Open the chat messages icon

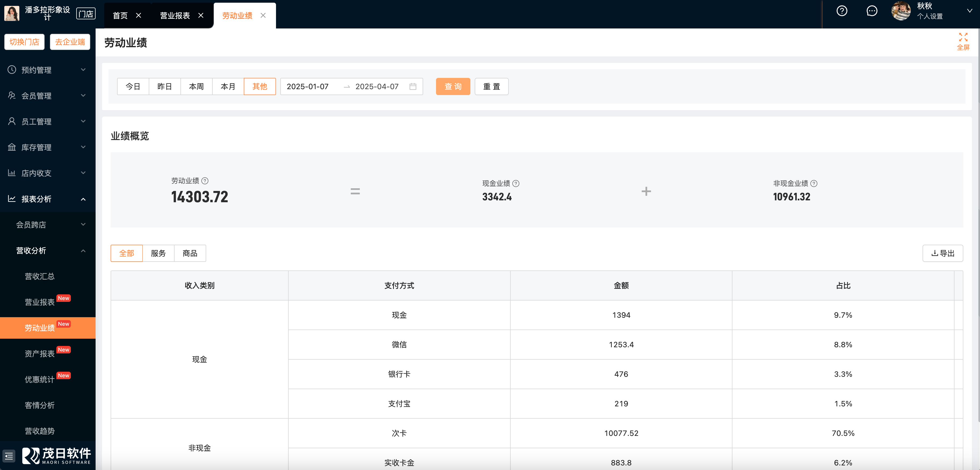pyautogui.click(x=872, y=11)
